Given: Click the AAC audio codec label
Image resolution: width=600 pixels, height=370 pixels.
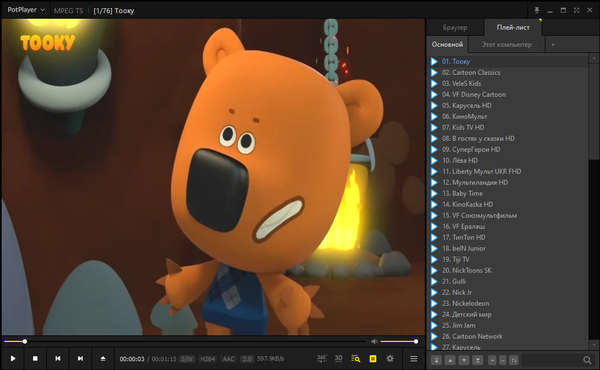Looking at the screenshot, I should [228, 359].
